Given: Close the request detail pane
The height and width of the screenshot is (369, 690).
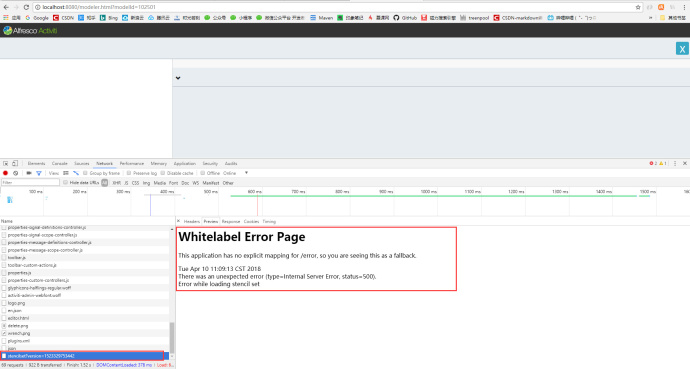Looking at the screenshot, I should click(x=178, y=221).
